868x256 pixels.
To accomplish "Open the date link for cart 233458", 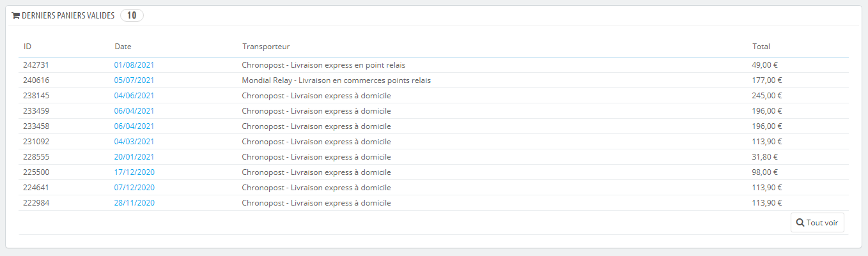I will (x=134, y=126).
